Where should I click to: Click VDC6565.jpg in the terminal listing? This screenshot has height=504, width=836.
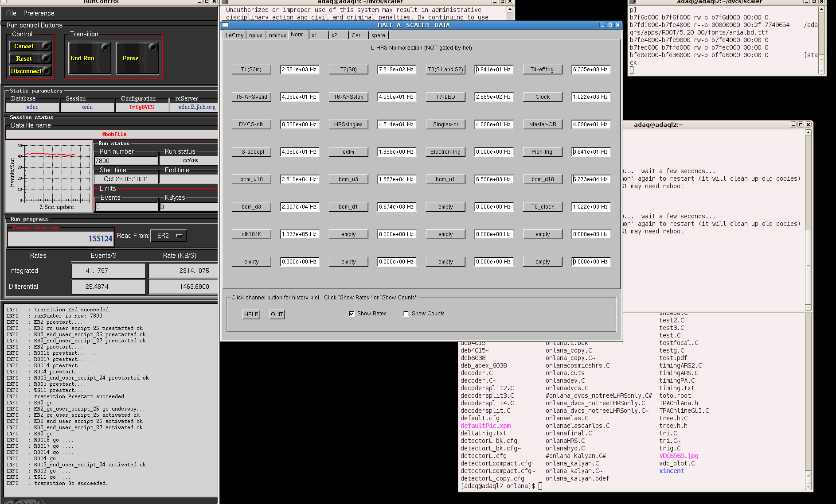coord(679,456)
